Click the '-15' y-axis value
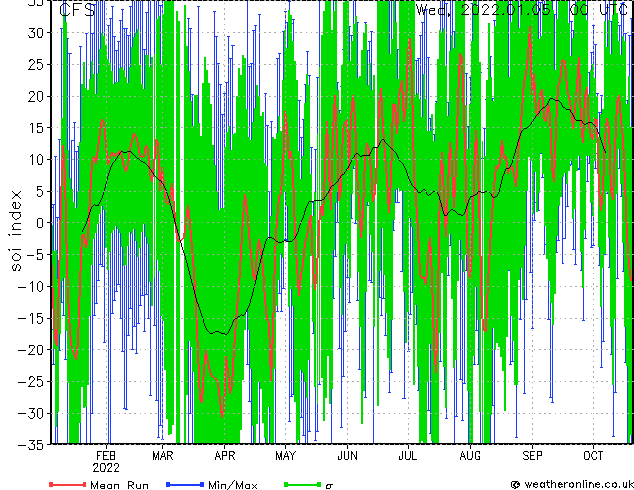Viewport: 634px width, 490px height. click(31, 318)
